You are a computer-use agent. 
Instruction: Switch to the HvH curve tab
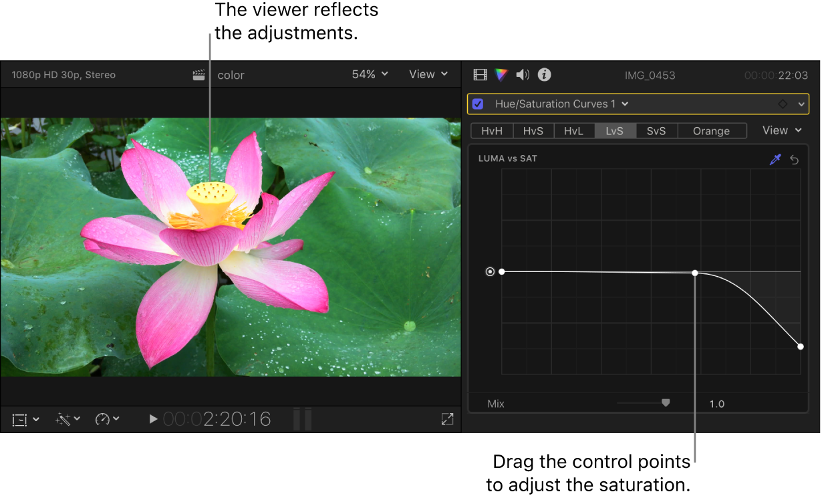491,130
